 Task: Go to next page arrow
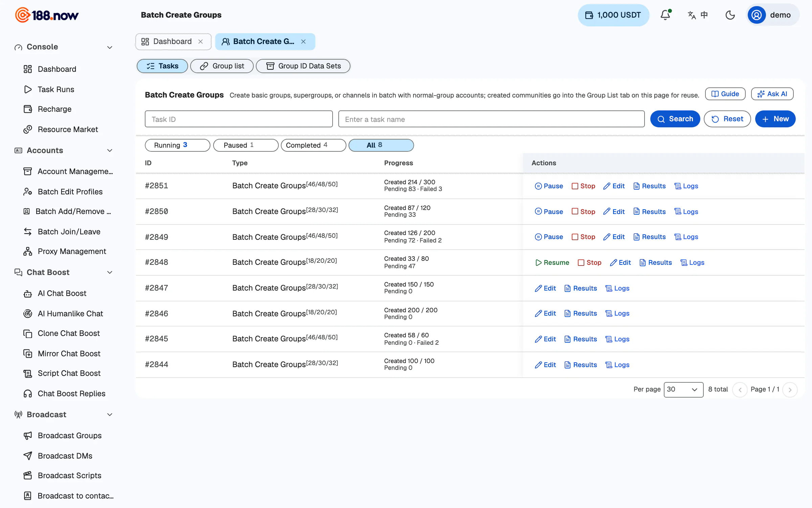(x=790, y=390)
